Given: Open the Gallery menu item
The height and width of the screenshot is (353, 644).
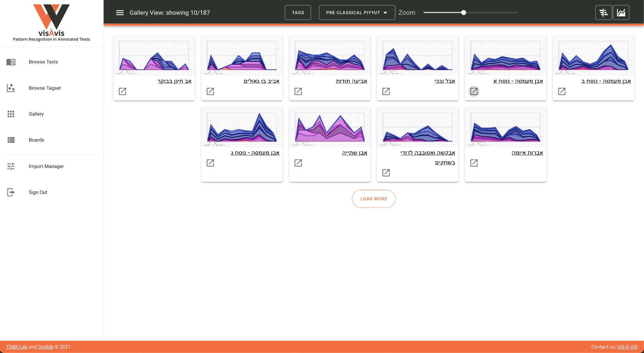Looking at the screenshot, I should [x=36, y=114].
